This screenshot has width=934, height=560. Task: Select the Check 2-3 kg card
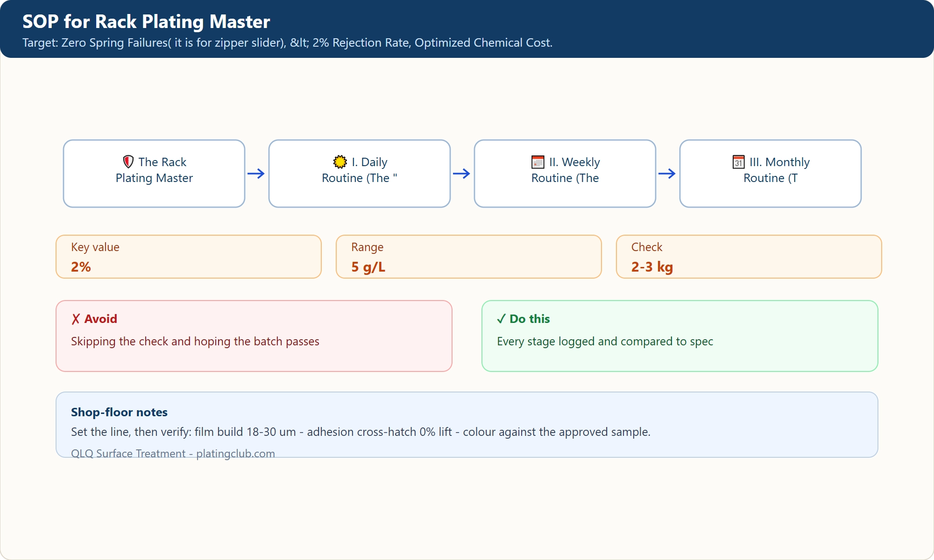pyautogui.click(x=749, y=257)
